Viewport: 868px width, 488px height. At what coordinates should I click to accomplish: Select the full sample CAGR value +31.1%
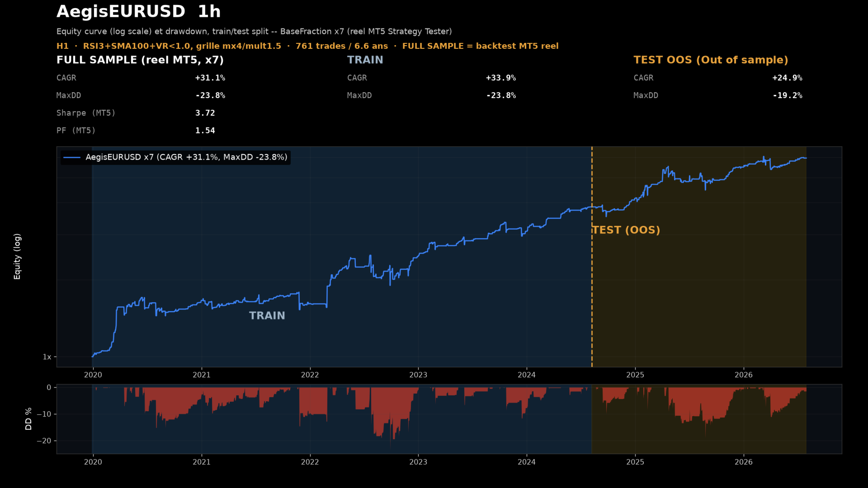coord(210,78)
